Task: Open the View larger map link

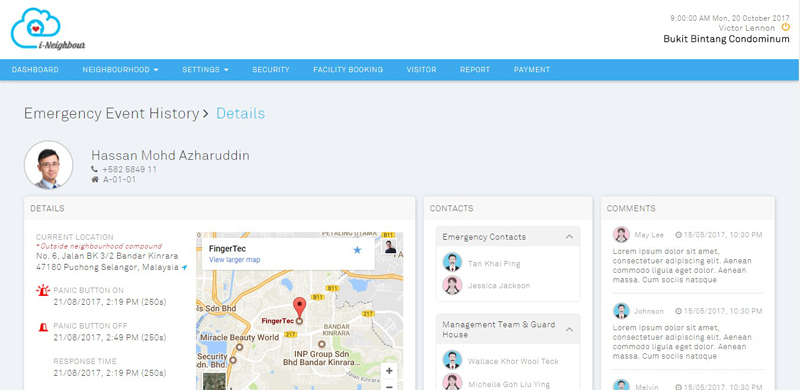Action: (x=235, y=260)
